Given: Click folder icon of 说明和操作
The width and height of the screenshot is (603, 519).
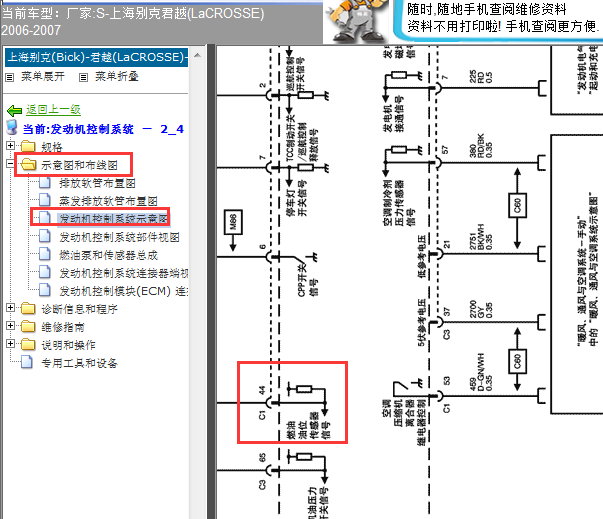Looking at the screenshot, I should (28, 344).
